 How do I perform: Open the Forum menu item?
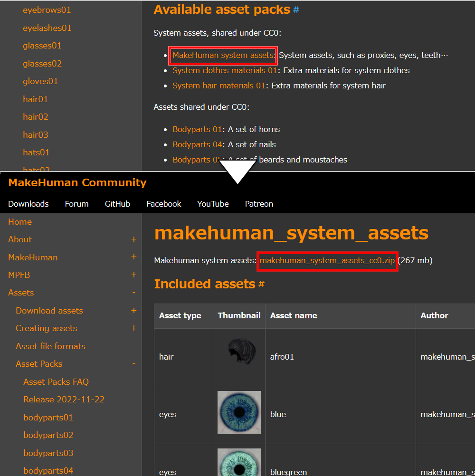76,204
